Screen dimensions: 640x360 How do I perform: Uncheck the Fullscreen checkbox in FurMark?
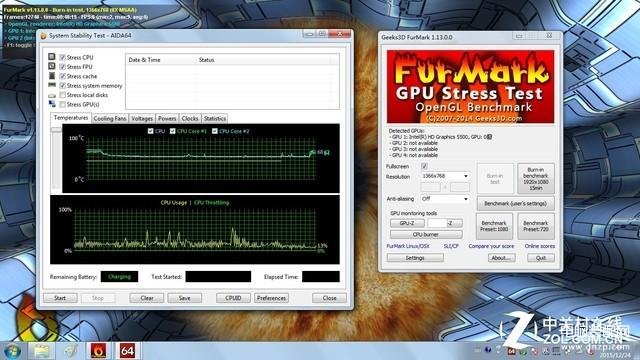click(424, 166)
